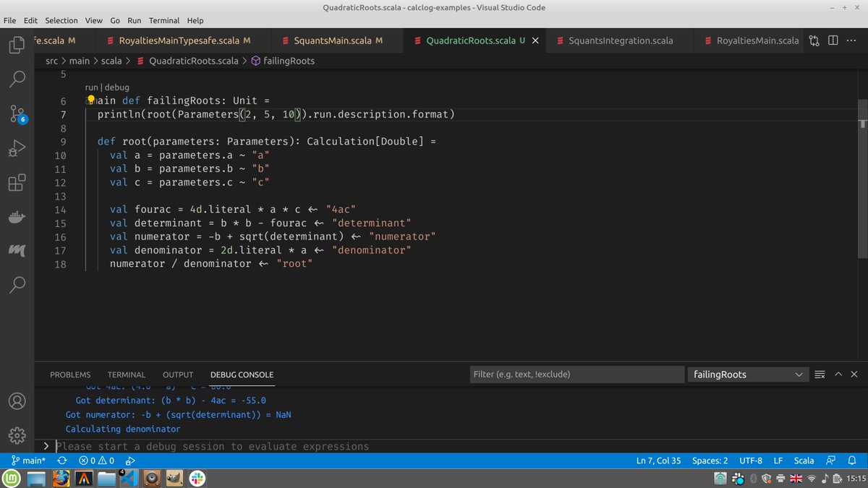Open the Go menu
Screen dimensions: 868x488
tap(116, 20)
